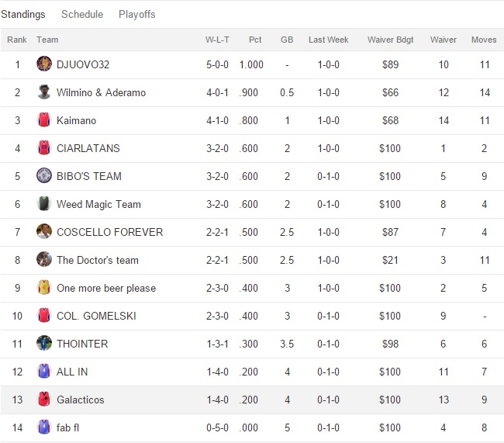Click THOINTER team avatar icon
The image size is (504, 443).
tap(44, 344)
